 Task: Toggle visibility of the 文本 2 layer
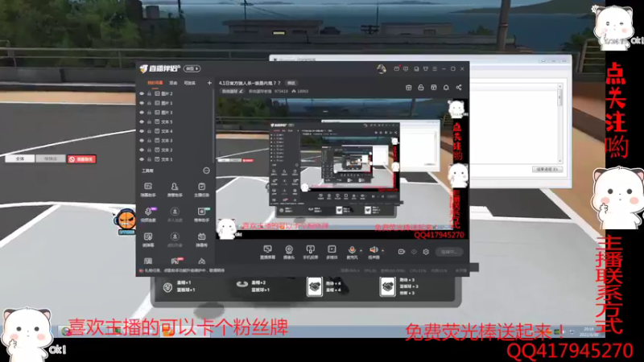[x=142, y=150]
